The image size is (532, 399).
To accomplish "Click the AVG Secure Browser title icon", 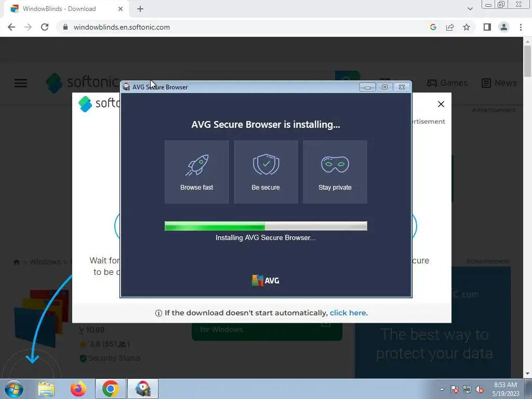I will tap(126, 87).
